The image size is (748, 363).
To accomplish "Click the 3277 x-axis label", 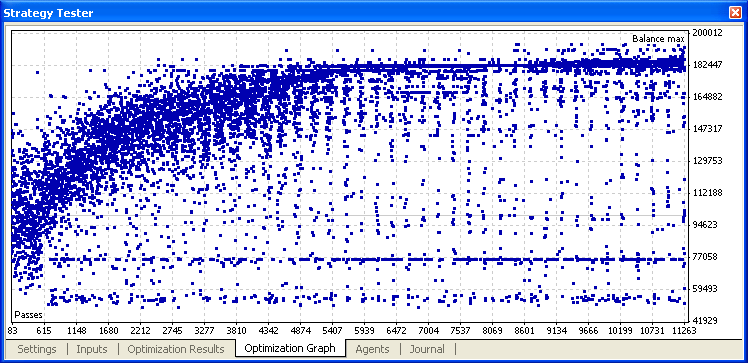I will 204,331.
